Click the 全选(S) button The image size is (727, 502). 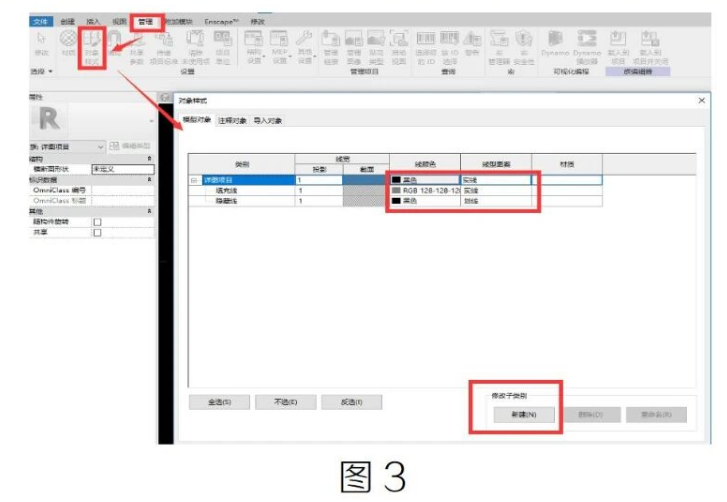[219, 402]
